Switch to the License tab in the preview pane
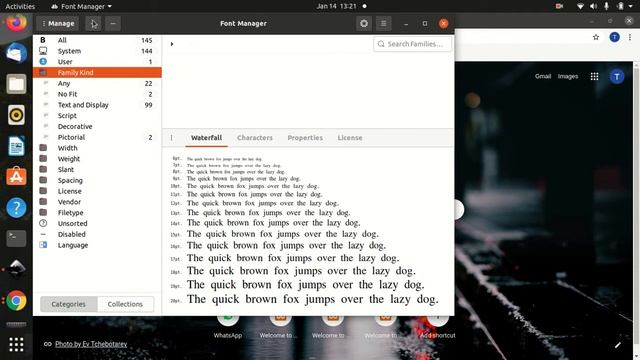The width and height of the screenshot is (640, 360). click(350, 138)
